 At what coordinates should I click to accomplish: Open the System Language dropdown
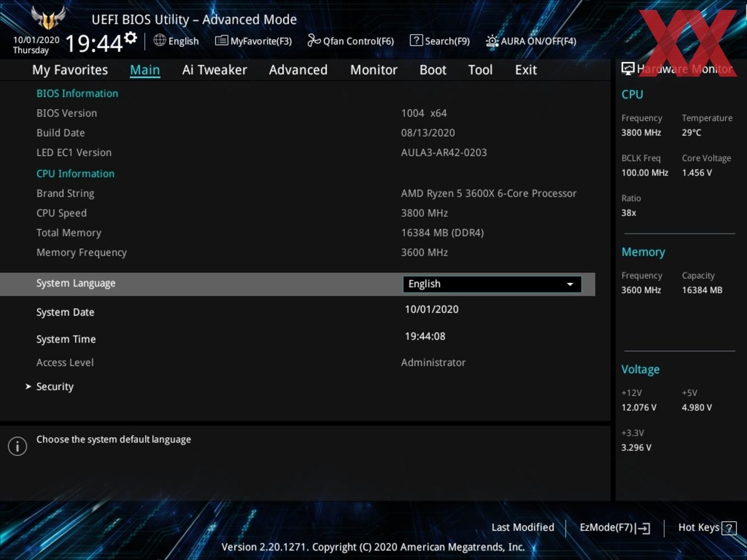click(492, 284)
